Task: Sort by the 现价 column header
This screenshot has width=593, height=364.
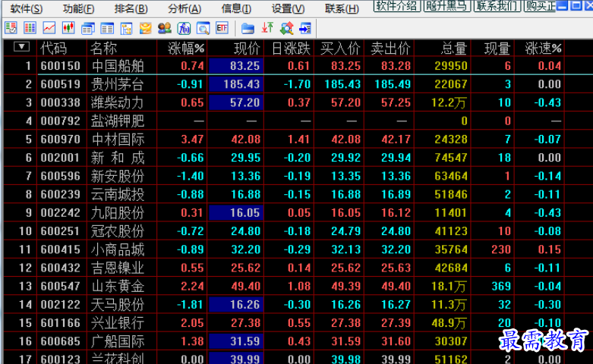Action: pos(247,49)
